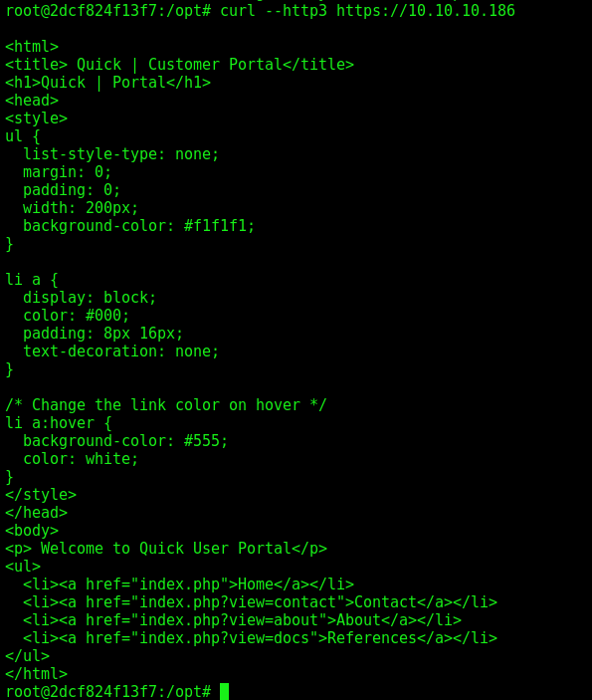Click the index.php?view=about link text
The width and height of the screenshot is (592, 700).
click(229, 619)
